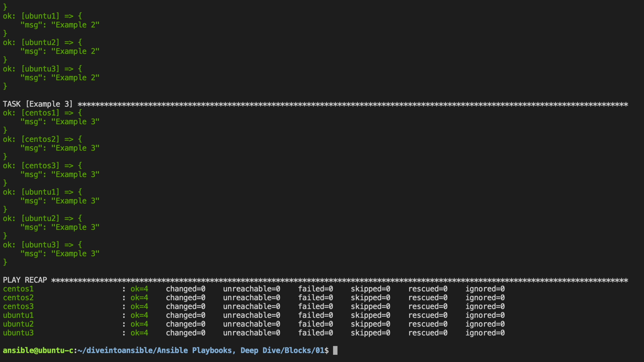Click the ok: [ubuntu3] Example 2 output line
Viewport: 644px width, 362px height.
(x=42, y=69)
